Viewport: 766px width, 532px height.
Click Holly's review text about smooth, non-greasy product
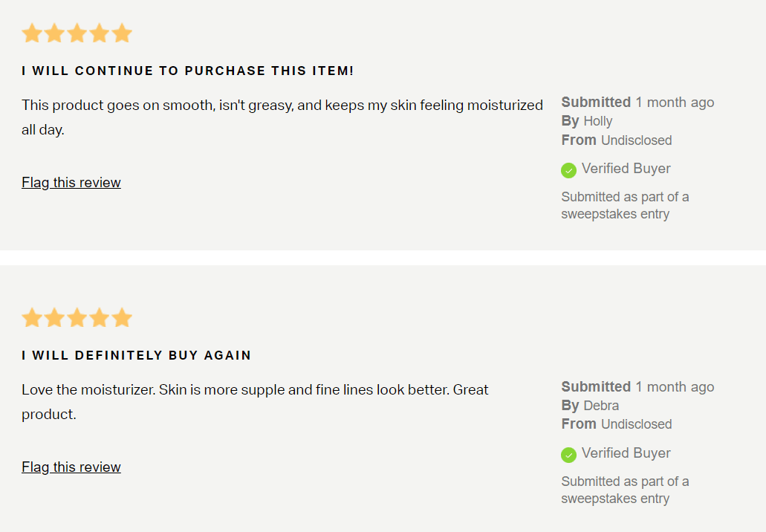[x=282, y=106]
